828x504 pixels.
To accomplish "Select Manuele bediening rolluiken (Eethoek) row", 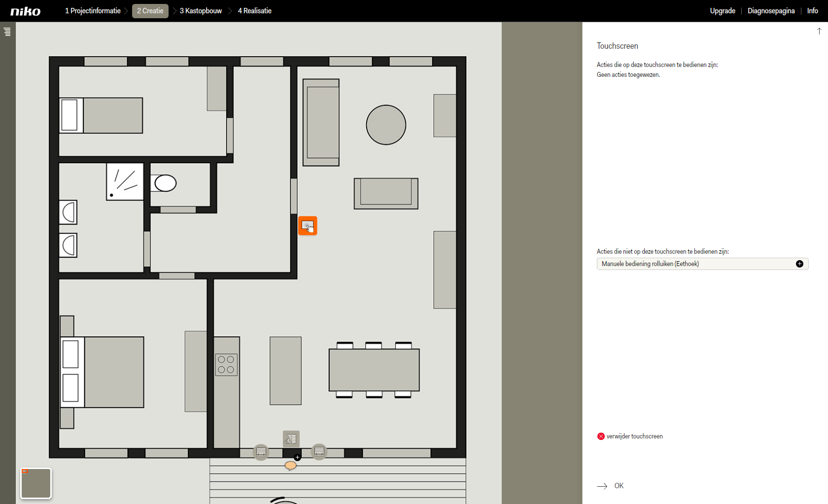I will 702,264.
